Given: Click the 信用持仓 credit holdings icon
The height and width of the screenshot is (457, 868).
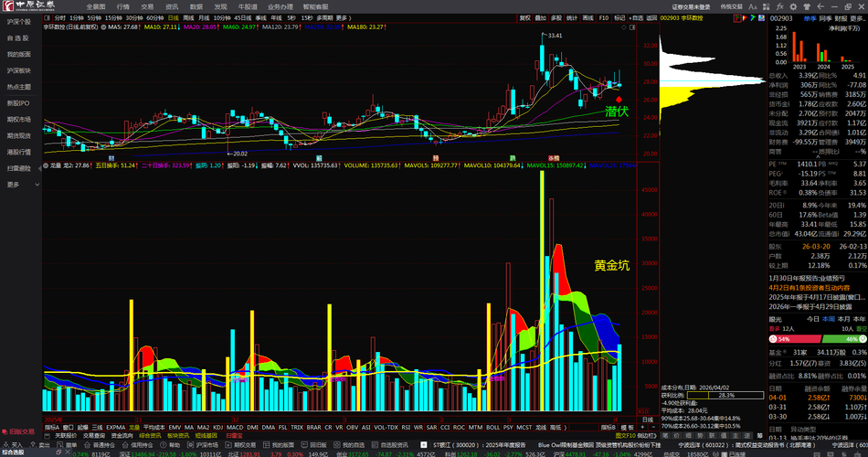Looking at the screenshot, I should [x=125, y=445].
